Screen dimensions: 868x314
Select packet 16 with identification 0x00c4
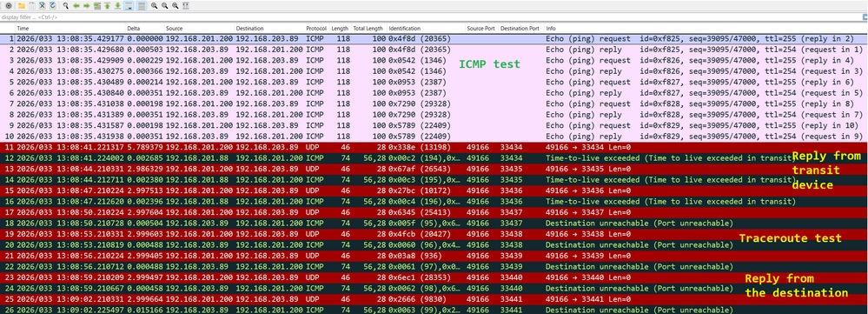434,201
